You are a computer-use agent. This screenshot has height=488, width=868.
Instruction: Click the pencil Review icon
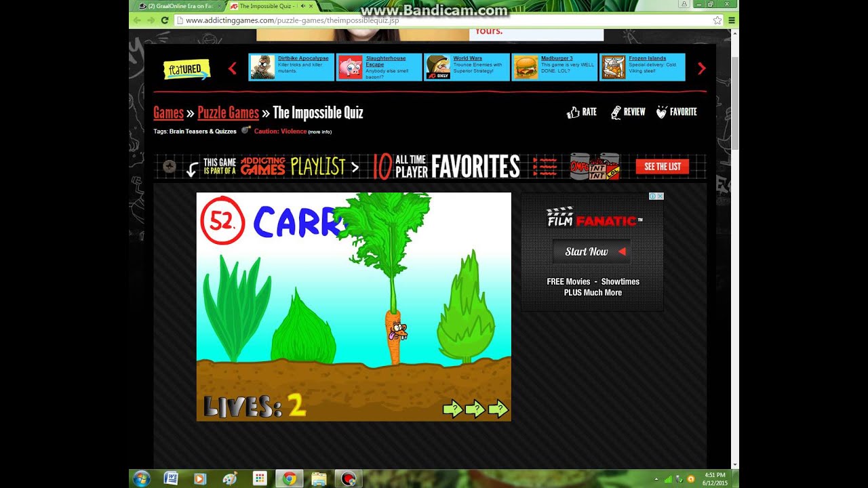[616, 113]
